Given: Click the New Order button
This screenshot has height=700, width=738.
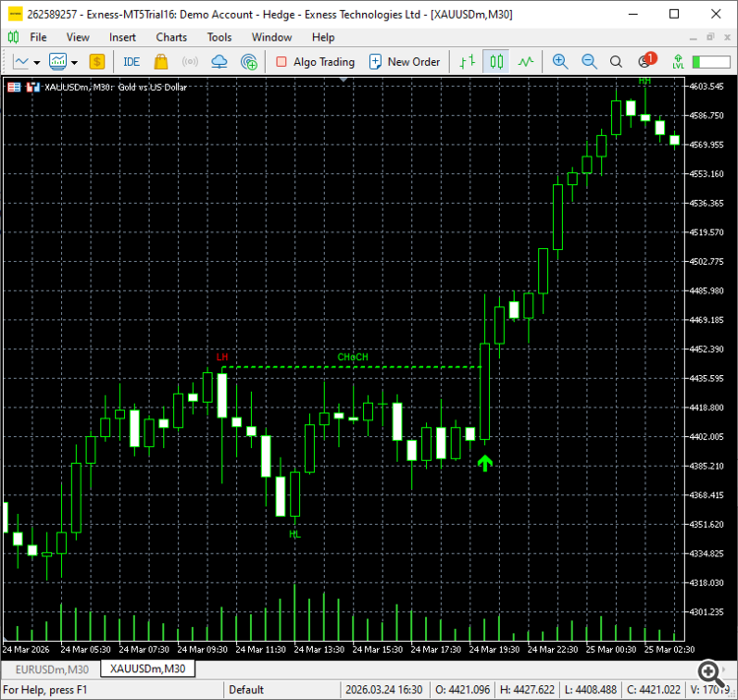Looking at the screenshot, I should [404, 62].
